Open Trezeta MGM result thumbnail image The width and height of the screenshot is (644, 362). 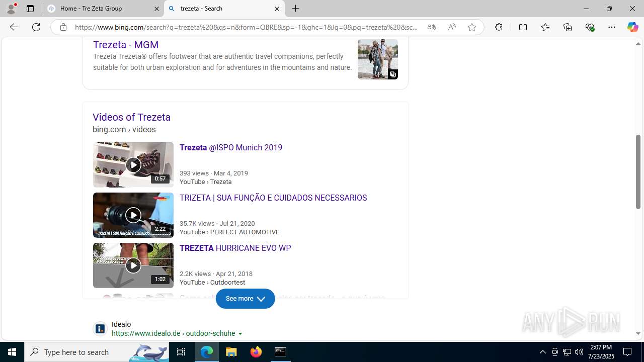coord(378,59)
